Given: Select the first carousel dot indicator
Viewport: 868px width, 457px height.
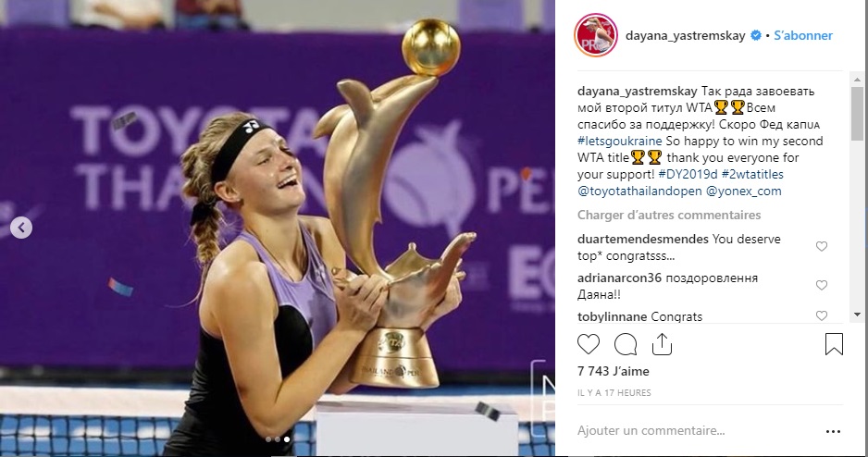Looking at the screenshot, I should [x=268, y=439].
